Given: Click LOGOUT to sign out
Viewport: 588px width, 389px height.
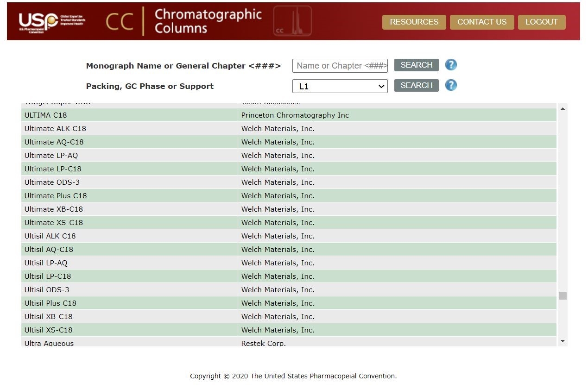Looking at the screenshot, I should pyautogui.click(x=541, y=22).
